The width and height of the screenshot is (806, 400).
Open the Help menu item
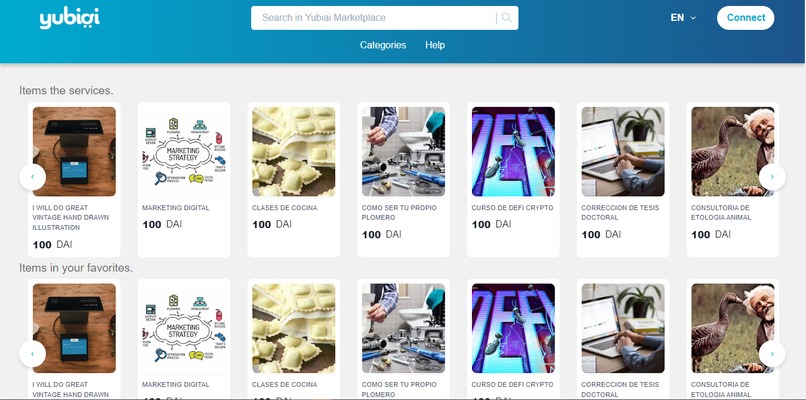coord(435,45)
